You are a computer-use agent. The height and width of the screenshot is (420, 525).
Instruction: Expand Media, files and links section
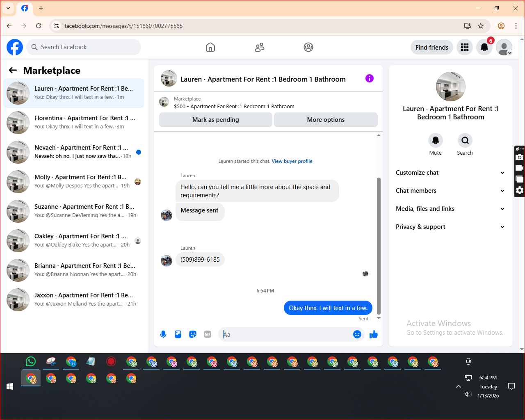(450, 209)
